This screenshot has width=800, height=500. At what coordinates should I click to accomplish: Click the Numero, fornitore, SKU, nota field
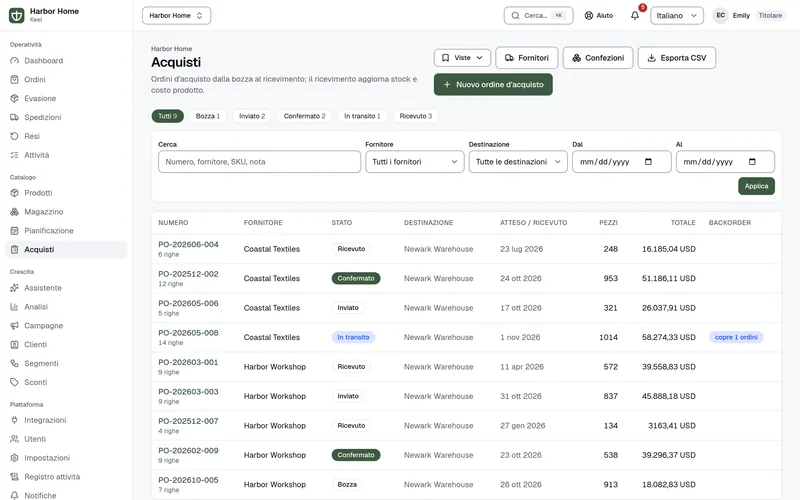pyautogui.click(x=259, y=162)
